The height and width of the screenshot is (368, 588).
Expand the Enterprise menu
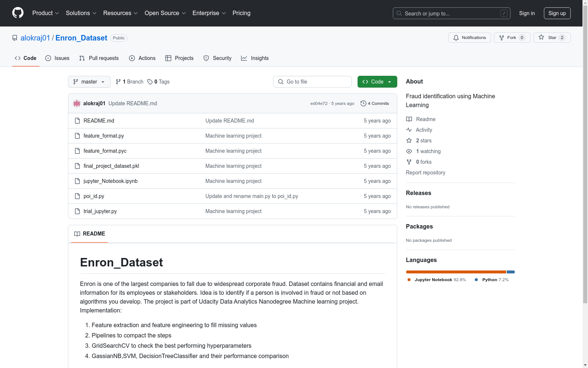[x=209, y=13]
